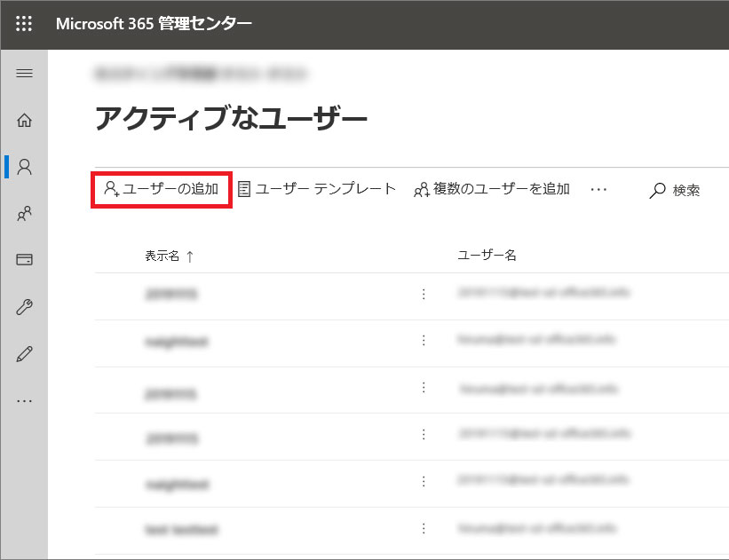
Task: Open more actions for fifth user row
Action: click(x=424, y=481)
